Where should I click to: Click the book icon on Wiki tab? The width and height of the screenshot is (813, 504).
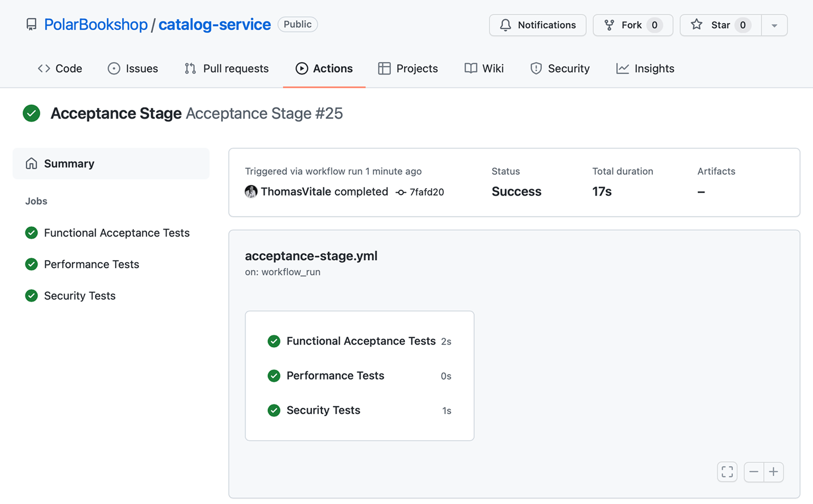pos(471,68)
